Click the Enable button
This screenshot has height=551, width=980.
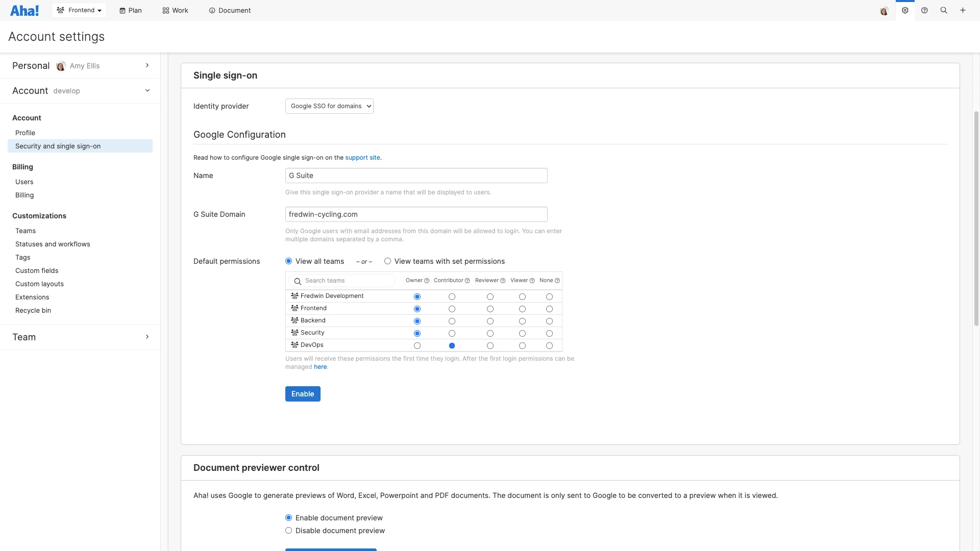303,394
